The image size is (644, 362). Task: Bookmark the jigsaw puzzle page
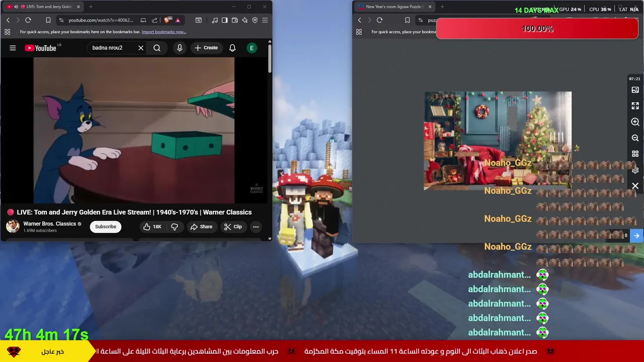click(x=407, y=20)
